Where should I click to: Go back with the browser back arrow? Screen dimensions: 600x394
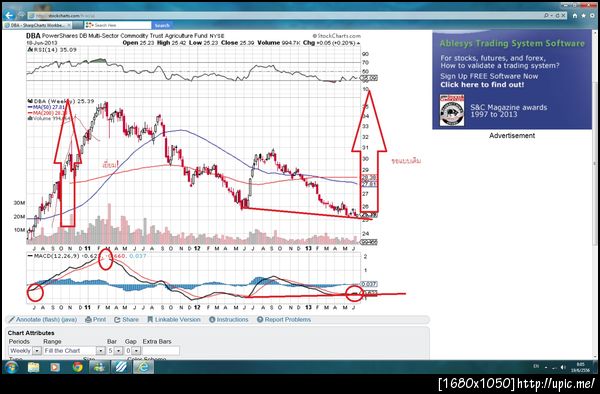pos(9,15)
